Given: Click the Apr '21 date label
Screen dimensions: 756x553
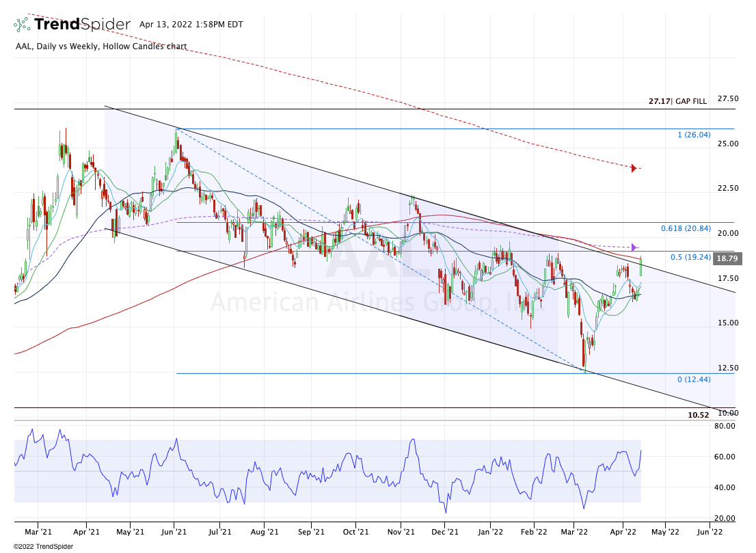Looking at the screenshot, I should pyautogui.click(x=86, y=532).
